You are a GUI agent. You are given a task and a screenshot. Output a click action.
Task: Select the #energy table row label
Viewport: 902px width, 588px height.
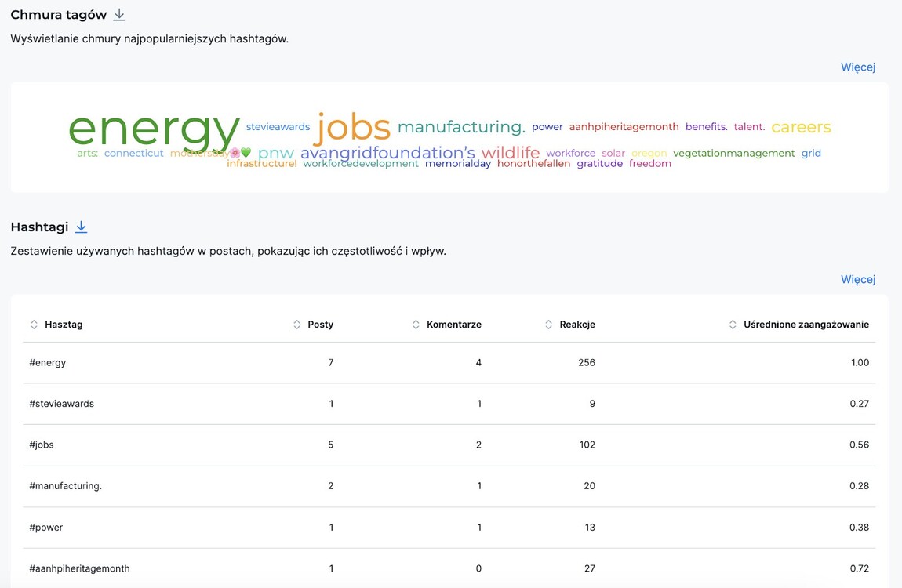(48, 363)
